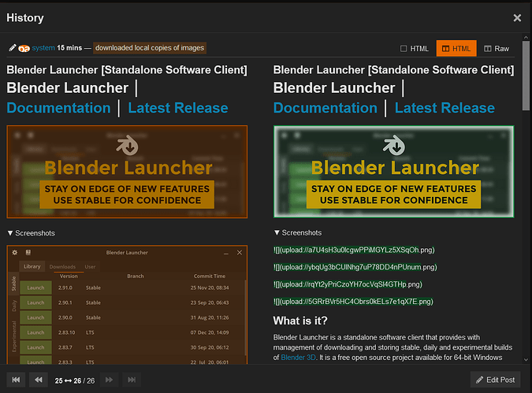
Task: Click the a7U4sH3u0lcgwPPiMGYLz5XSqOh upload line
Action: click(354, 250)
